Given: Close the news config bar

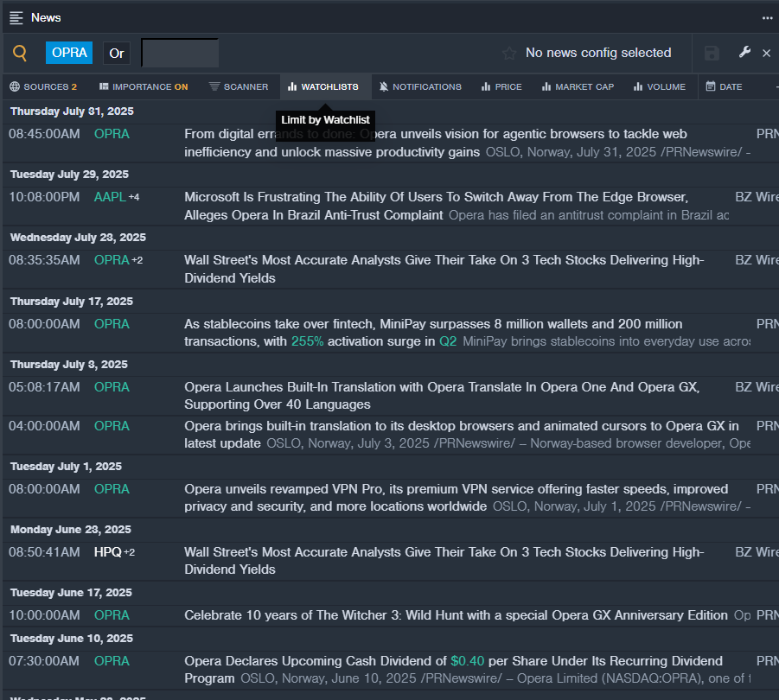Looking at the screenshot, I should pyautogui.click(x=767, y=53).
